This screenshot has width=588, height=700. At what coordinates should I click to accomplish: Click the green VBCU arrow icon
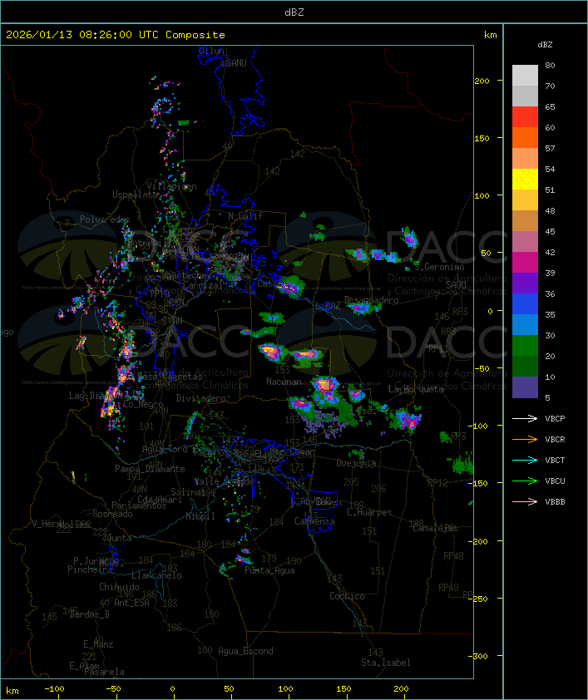click(x=526, y=481)
